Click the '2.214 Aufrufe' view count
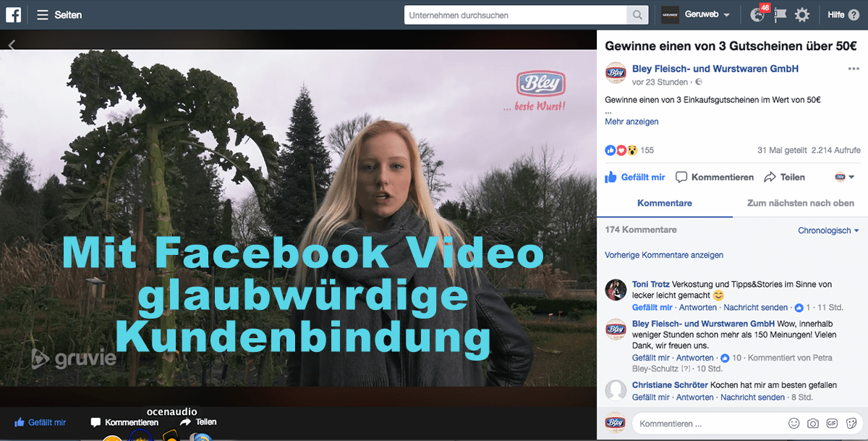 coord(836,150)
